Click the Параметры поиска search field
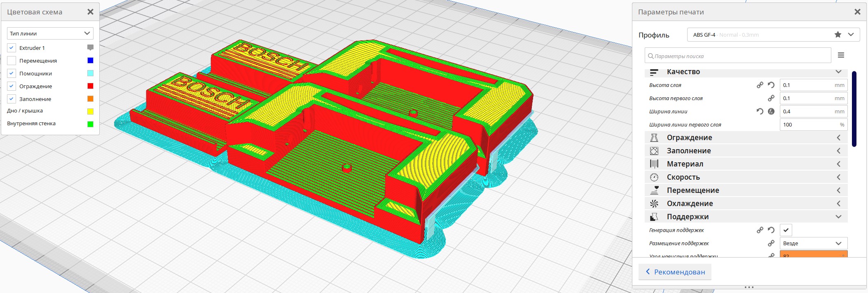Viewport: 868px width, 293px height. click(738, 56)
